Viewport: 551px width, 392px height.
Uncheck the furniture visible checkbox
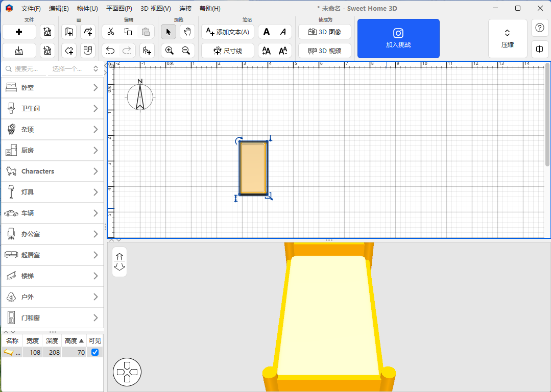click(94, 352)
